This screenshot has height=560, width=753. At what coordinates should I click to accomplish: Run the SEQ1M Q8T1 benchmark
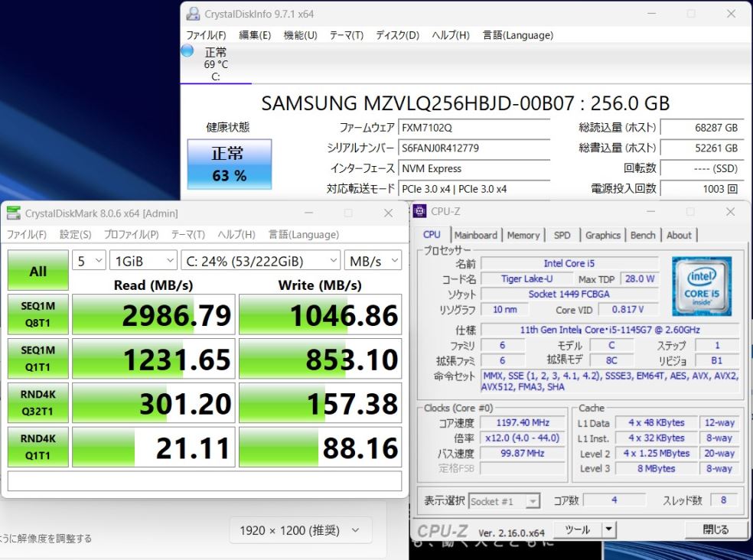point(37,315)
